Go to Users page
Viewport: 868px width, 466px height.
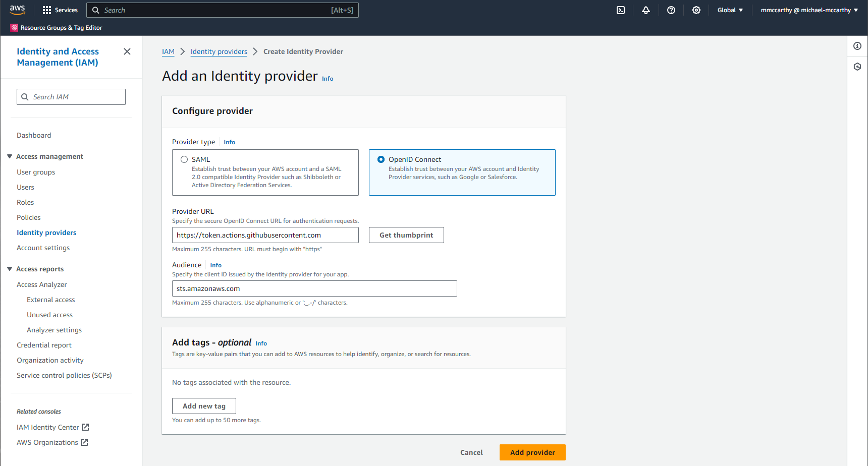(x=25, y=187)
